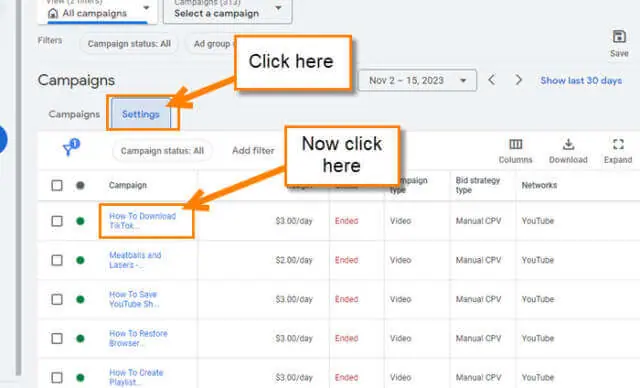Check the box for Meatballs and Lasers row
This screenshot has width=640, height=388.
(57, 260)
